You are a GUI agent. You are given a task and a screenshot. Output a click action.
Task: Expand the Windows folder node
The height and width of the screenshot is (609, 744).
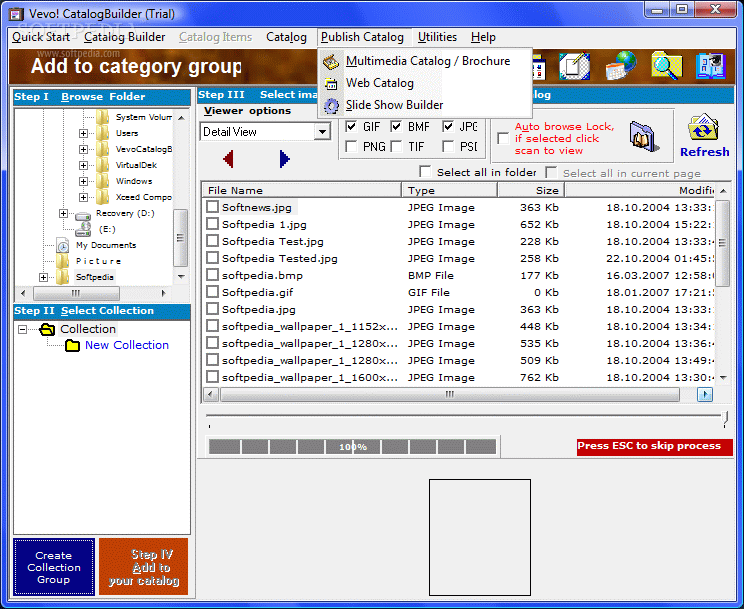point(83,181)
